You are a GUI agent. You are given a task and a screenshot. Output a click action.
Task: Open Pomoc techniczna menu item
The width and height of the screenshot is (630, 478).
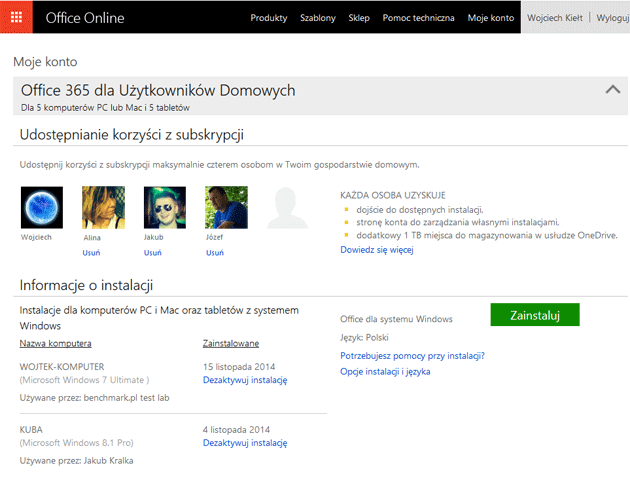pos(418,18)
